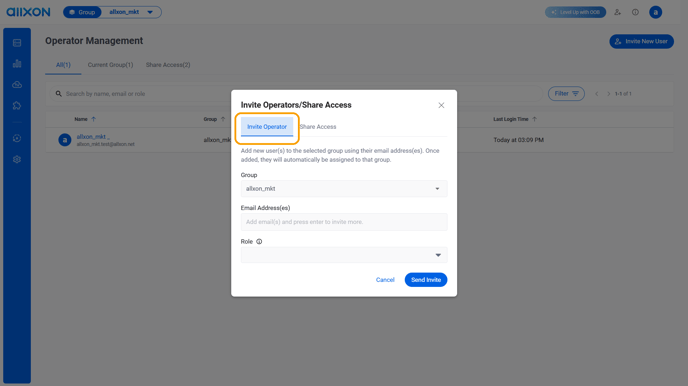Open the settings gear sidebar icon

[x=17, y=159]
